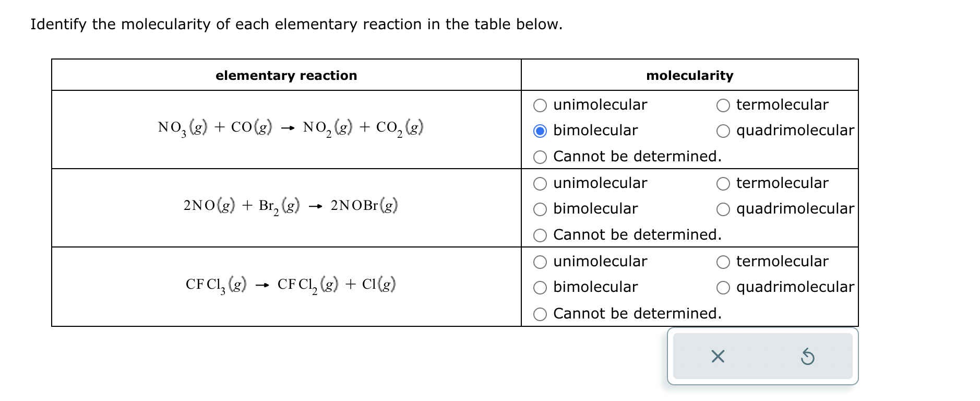Choose Cannot be determined for the 2NO + Br2 reaction

tap(540, 235)
